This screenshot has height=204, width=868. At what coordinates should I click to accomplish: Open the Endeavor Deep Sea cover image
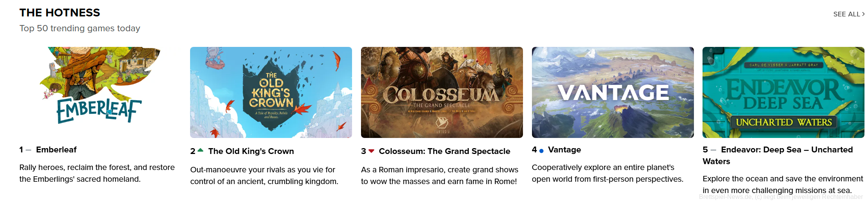783,92
